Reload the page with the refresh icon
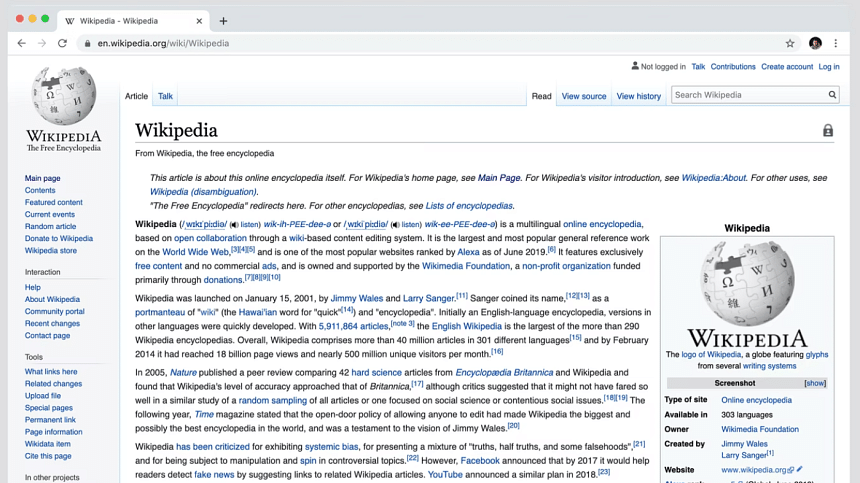Viewport: 860px width, 483px height. pos(62,43)
